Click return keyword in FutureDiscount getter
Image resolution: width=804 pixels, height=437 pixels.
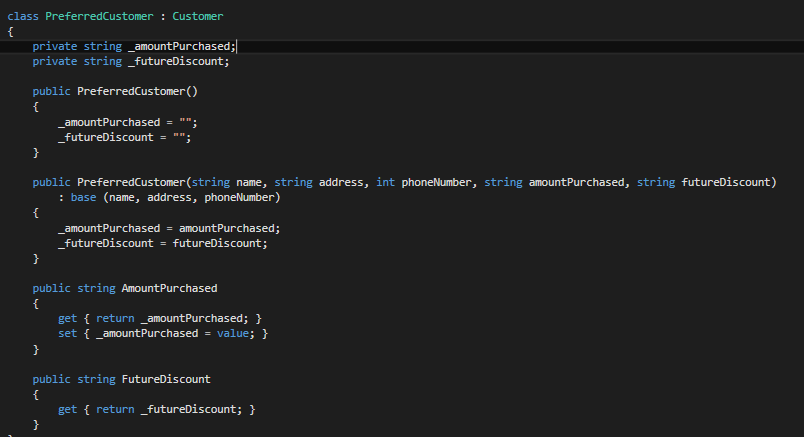[115, 409]
